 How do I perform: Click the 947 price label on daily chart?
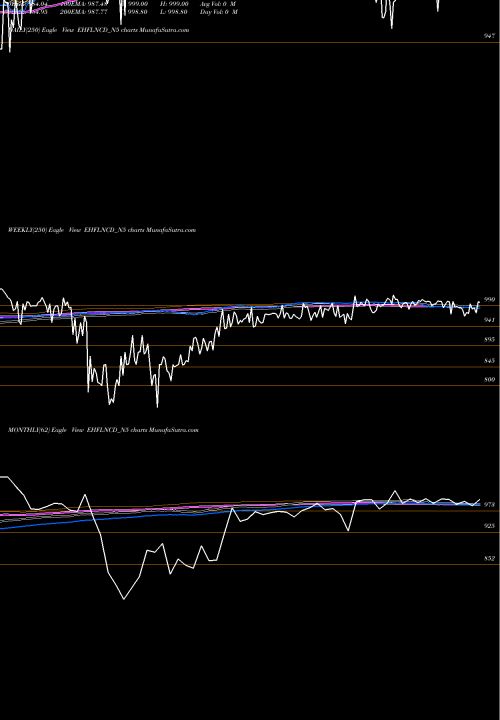pyautogui.click(x=489, y=36)
